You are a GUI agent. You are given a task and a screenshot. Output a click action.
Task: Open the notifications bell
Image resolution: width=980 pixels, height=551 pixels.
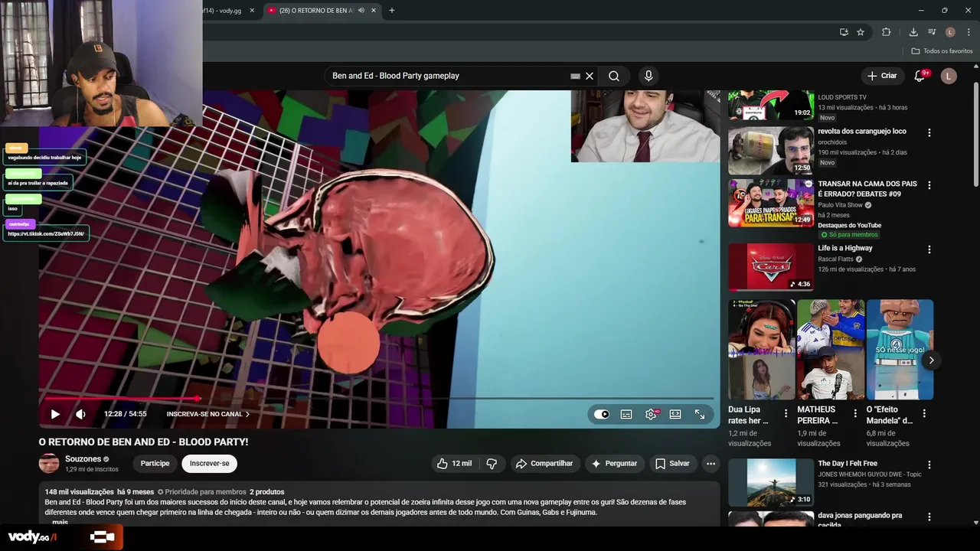coord(920,76)
